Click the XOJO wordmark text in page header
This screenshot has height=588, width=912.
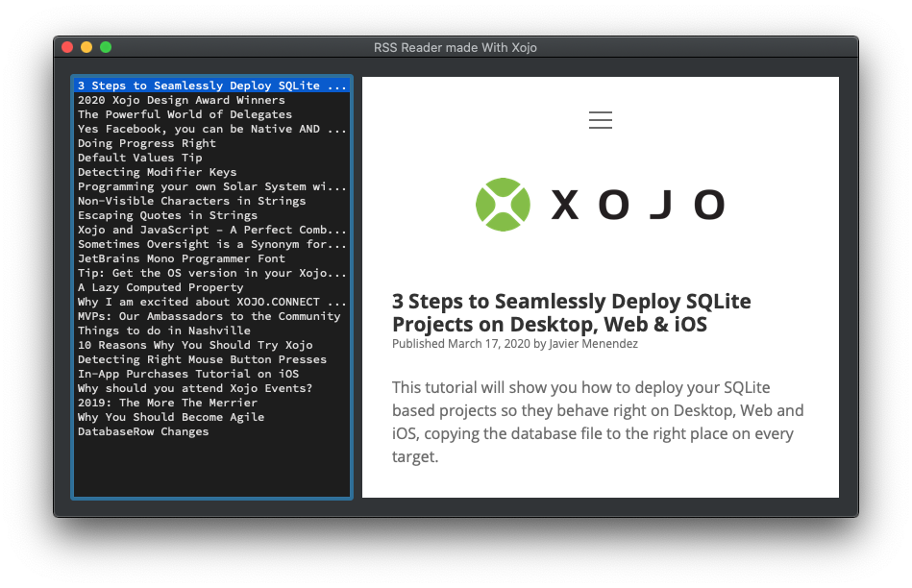point(638,205)
